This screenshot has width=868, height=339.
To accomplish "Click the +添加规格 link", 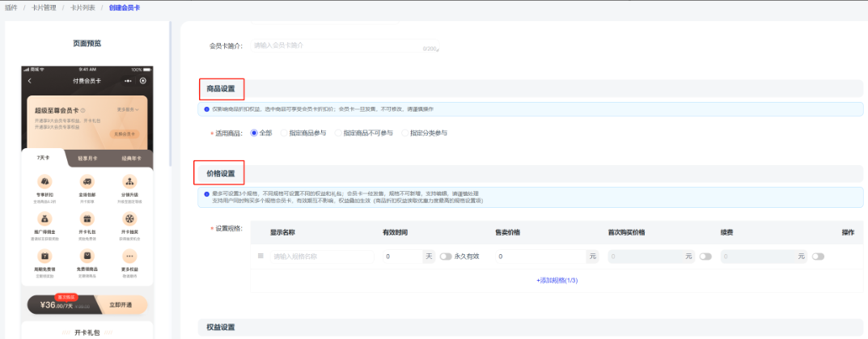I will [557, 280].
